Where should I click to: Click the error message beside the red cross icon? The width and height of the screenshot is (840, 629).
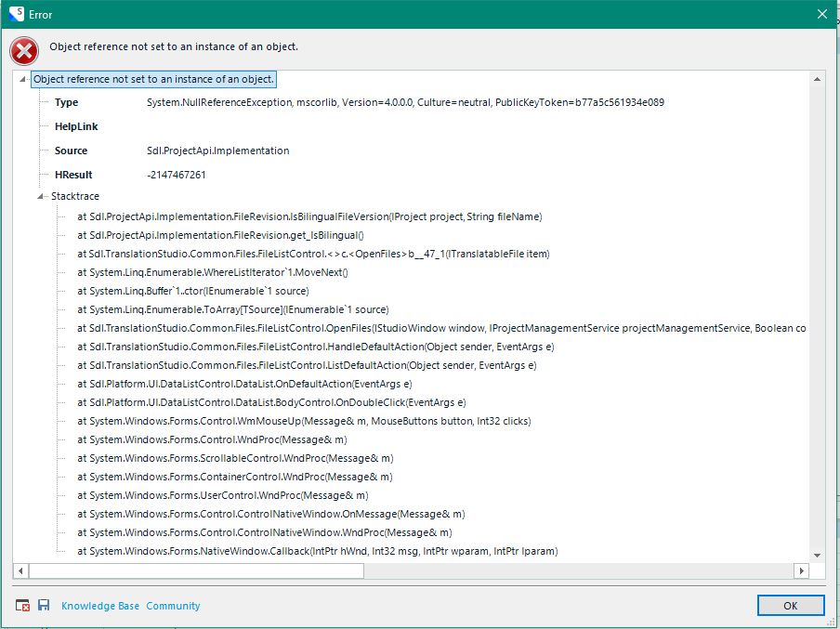coord(174,46)
